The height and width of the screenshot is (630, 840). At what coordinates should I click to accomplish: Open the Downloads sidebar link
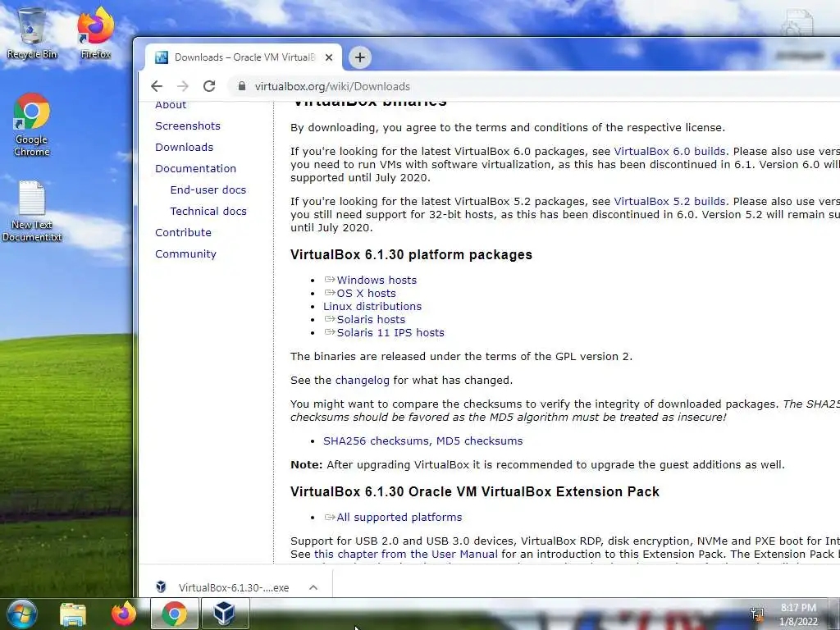click(x=184, y=148)
